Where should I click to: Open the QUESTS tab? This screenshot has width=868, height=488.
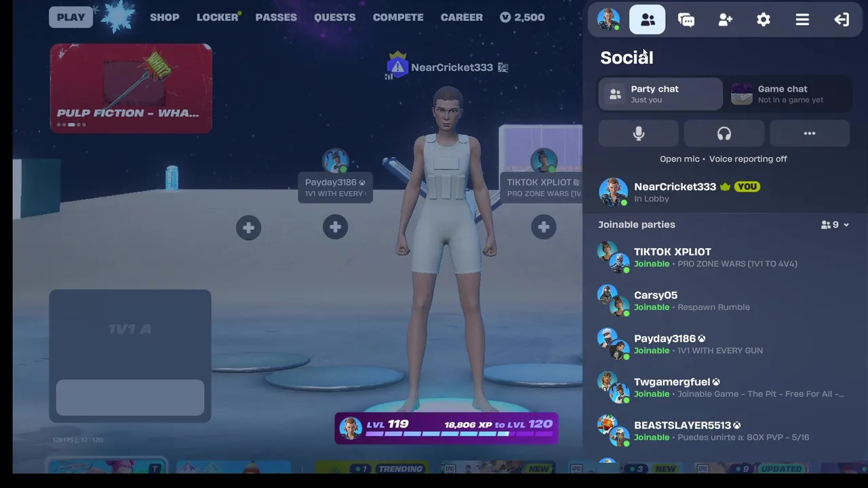point(334,17)
